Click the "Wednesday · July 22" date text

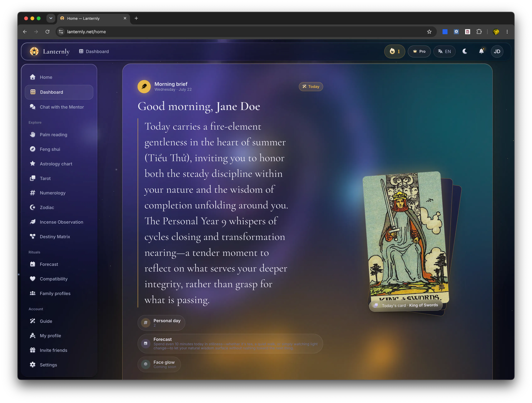click(173, 89)
